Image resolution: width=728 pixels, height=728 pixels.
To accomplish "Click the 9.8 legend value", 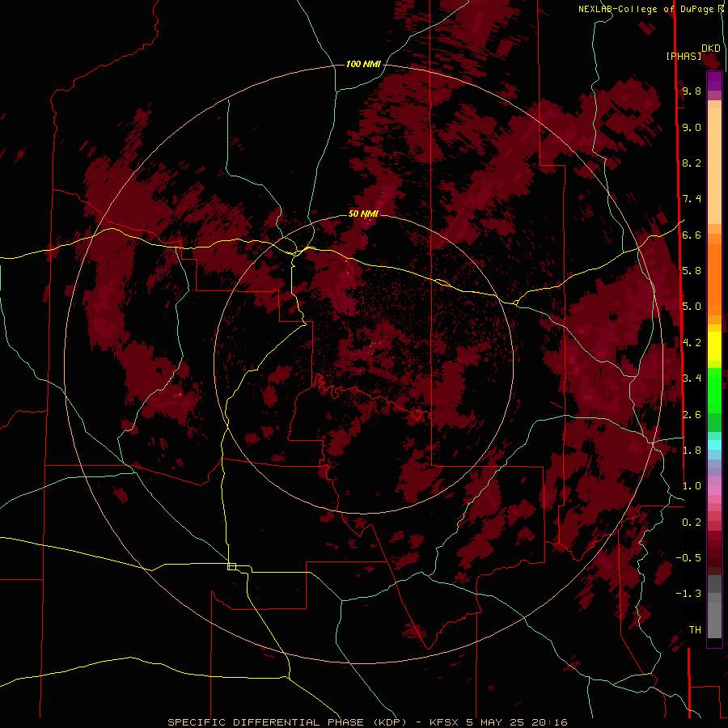I will 692,91.
